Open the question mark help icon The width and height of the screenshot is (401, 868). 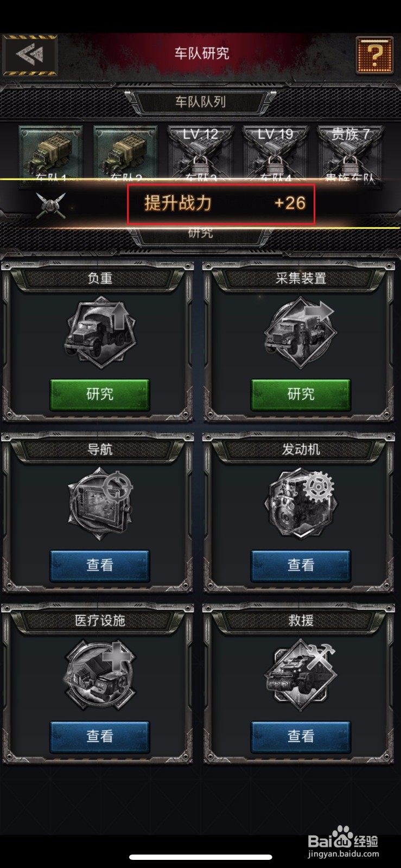[x=374, y=55]
